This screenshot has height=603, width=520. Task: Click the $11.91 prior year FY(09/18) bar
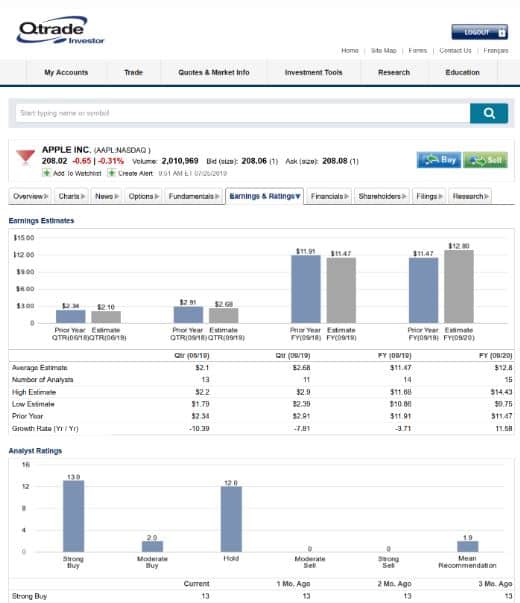click(x=306, y=289)
